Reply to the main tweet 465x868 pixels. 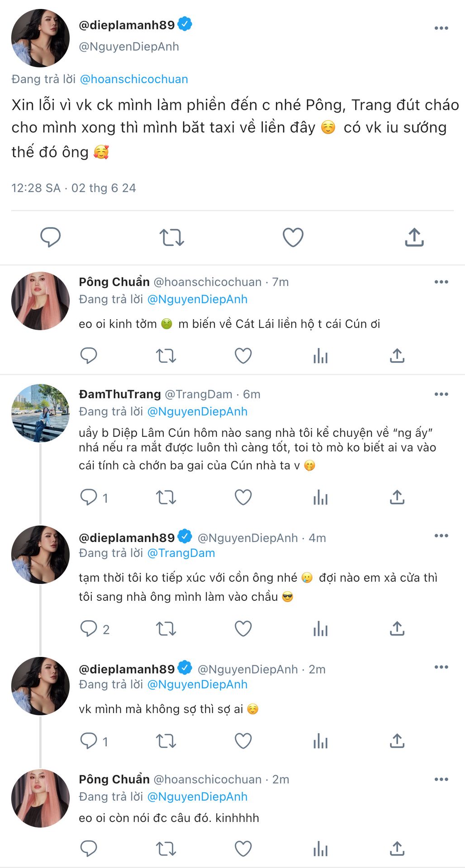click(50, 237)
